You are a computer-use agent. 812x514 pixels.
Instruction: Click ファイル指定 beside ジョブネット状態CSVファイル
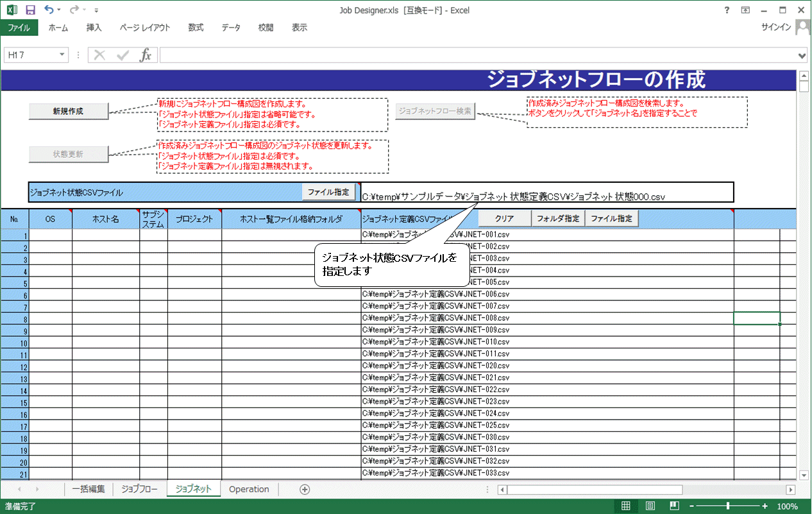328,192
